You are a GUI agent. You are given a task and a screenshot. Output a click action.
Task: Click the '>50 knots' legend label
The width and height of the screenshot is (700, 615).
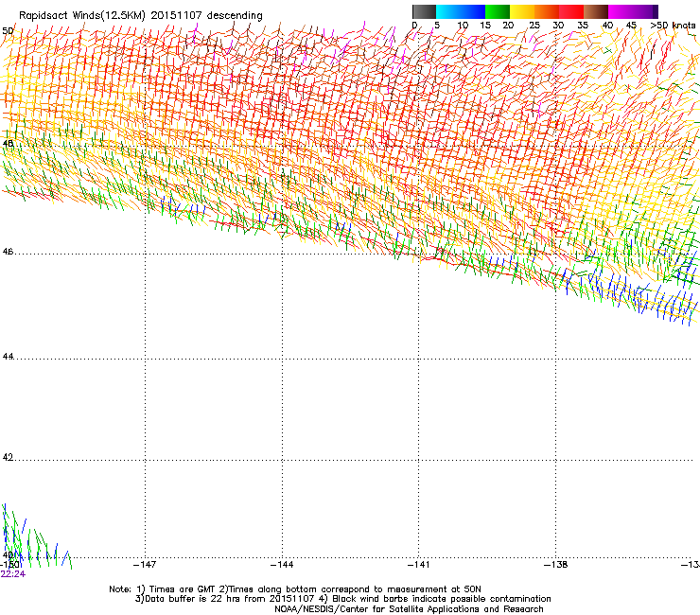673,26
